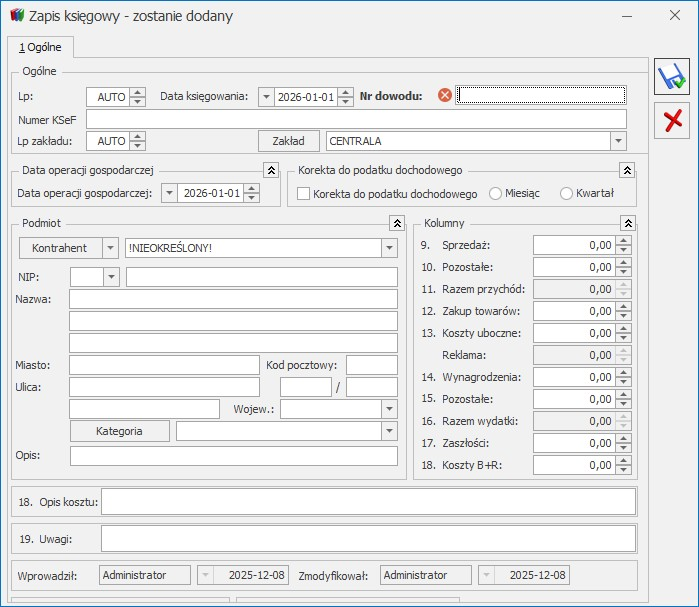Select the Kwartał radio button
The image size is (699, 607).
pos(567,193)
